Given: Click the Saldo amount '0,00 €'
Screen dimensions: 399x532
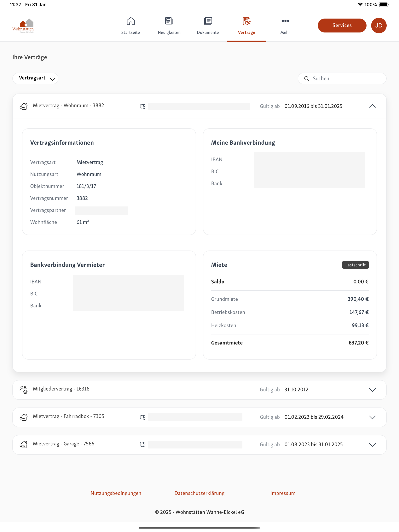Looking at the screenshot, I should tap(361, 282).
